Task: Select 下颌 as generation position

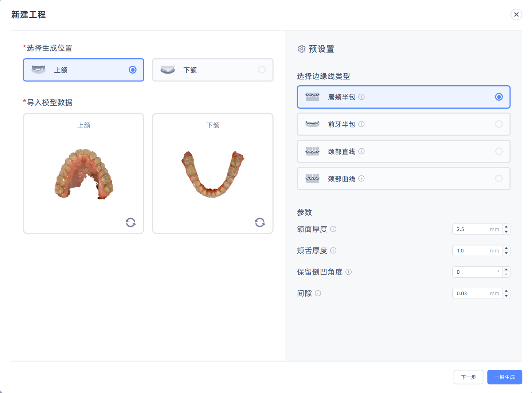Action: pos(213,70)
